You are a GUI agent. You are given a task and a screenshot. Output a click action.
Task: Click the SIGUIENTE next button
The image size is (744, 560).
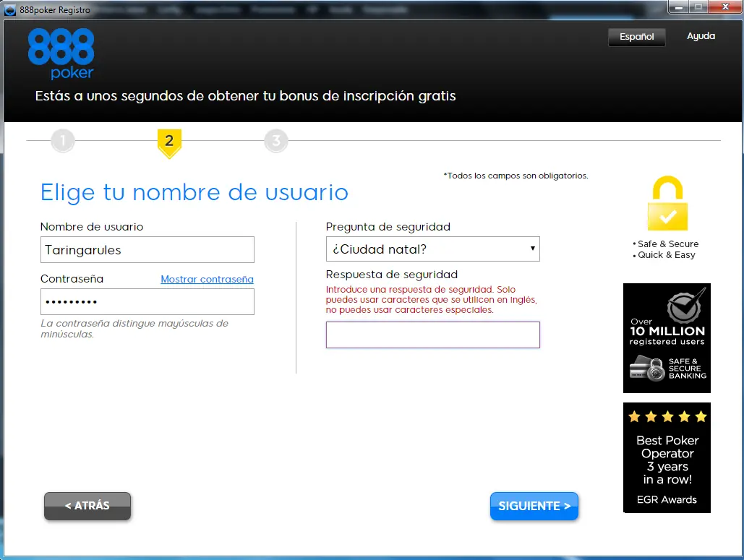click(534, 506)
